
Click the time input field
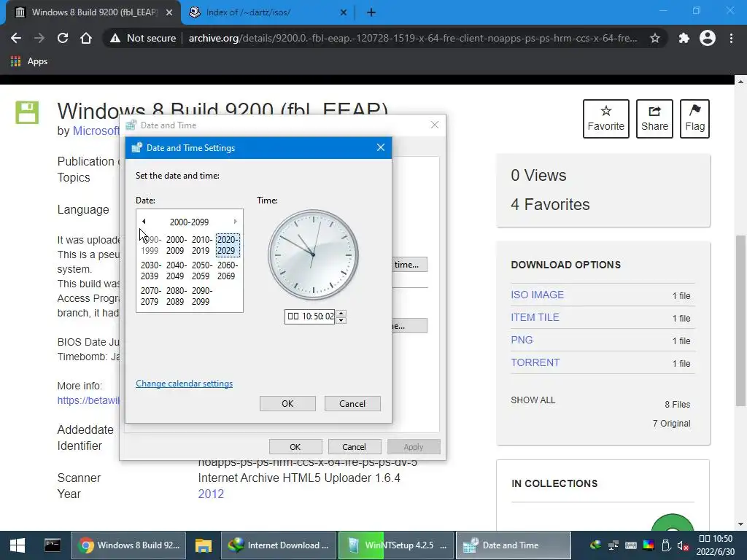coord(310,316)
